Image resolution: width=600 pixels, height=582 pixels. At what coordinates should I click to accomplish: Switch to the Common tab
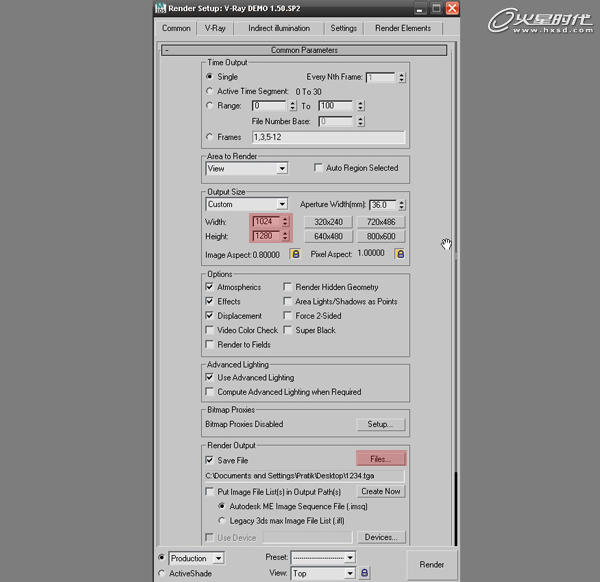click(x=176, y=28)
